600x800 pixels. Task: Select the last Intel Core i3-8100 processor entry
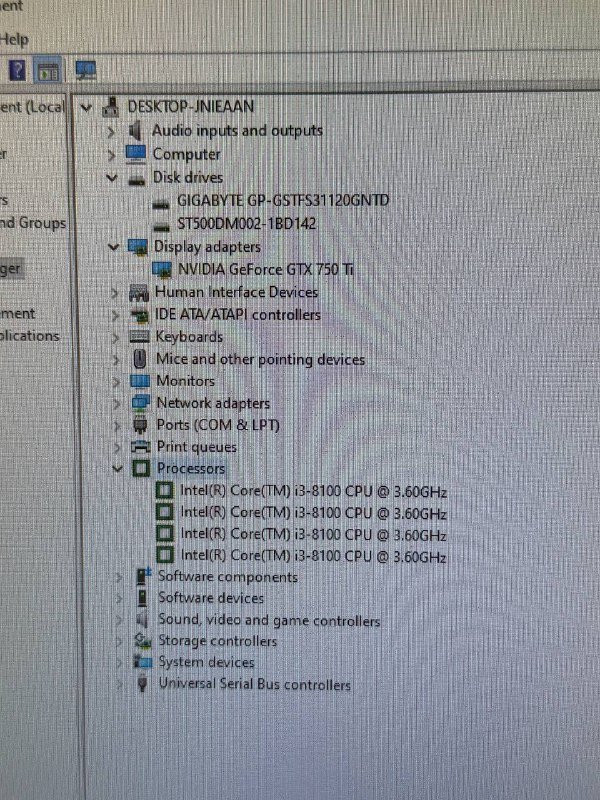tap(313, 556)
